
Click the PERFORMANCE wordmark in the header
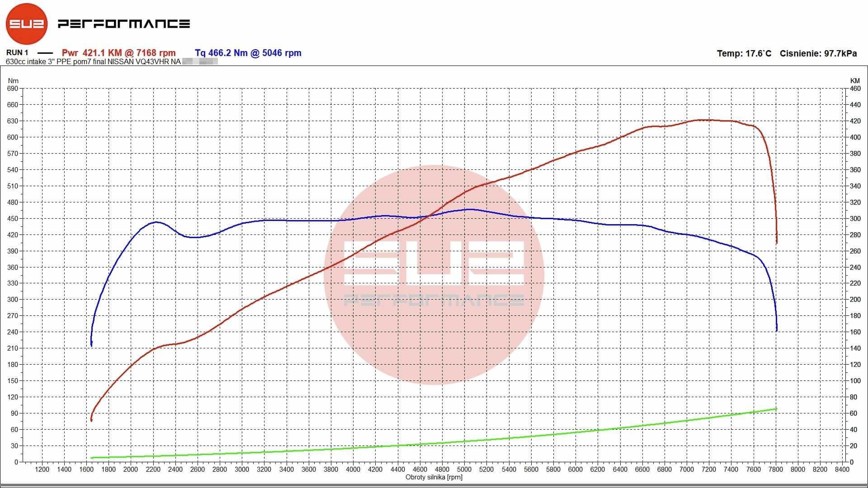[124, 23]
